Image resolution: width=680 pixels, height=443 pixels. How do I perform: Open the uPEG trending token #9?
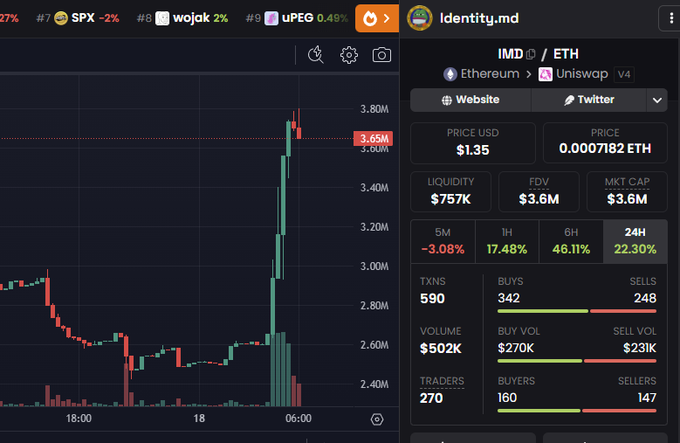[x=297, y=18]
